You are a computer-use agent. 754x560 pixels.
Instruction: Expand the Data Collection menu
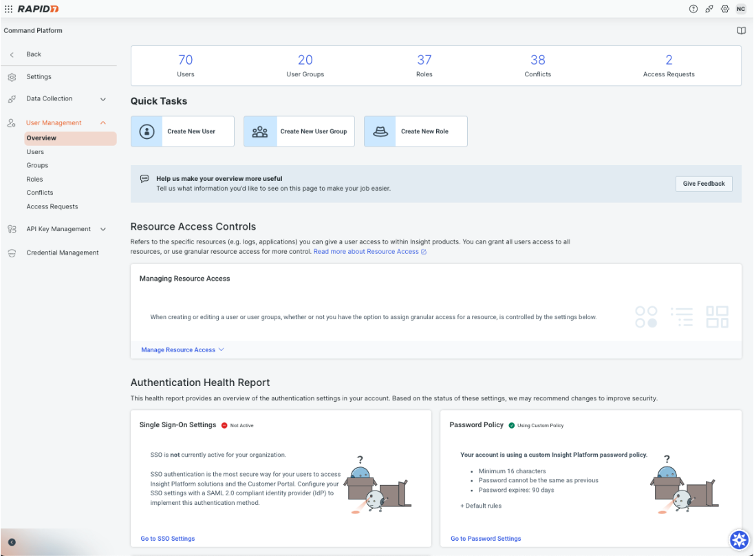pos(103,99)
